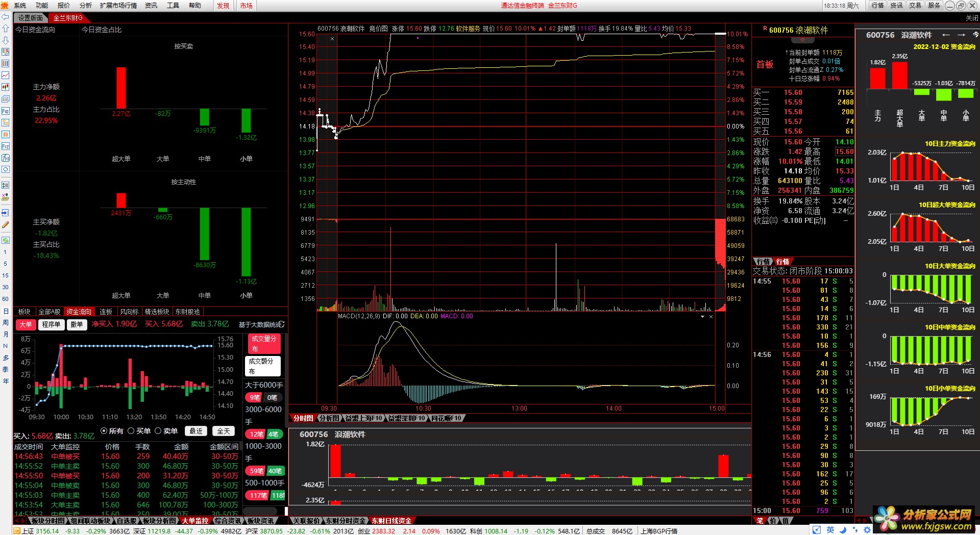Image resolution: width=980 pixels, height=535 pixels.
Task: Open the F12 sidebar icon
Action: click(6, 146)
